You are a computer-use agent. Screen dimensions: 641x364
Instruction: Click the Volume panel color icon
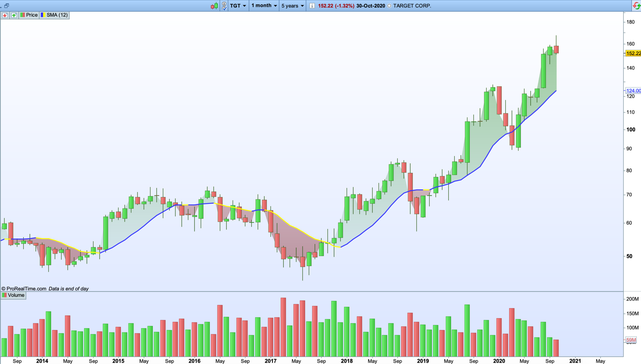pyautogui.click(x=4, y=295)
